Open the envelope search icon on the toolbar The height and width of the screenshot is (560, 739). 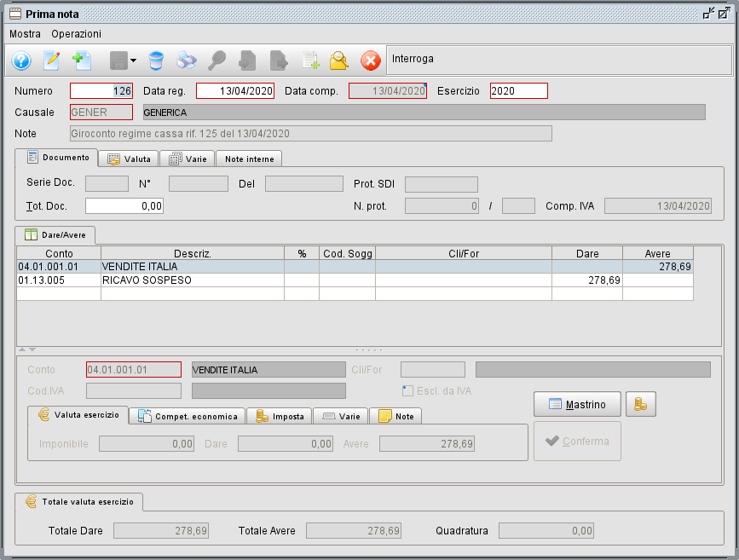[x=339, y=61]
